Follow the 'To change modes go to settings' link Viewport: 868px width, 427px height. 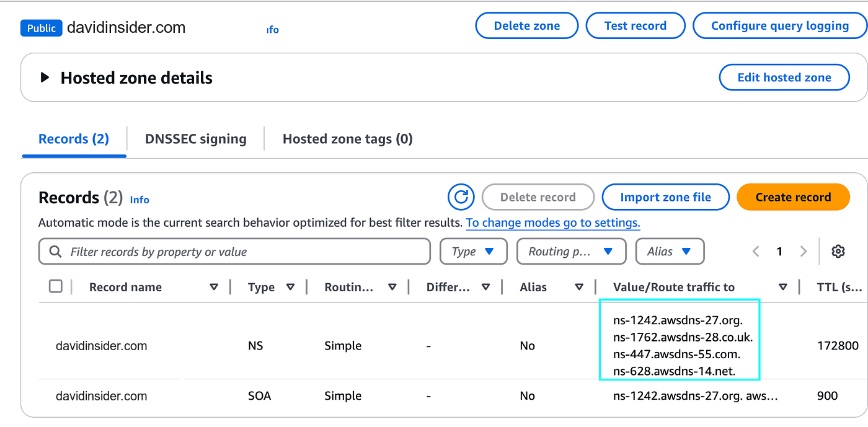553,222
